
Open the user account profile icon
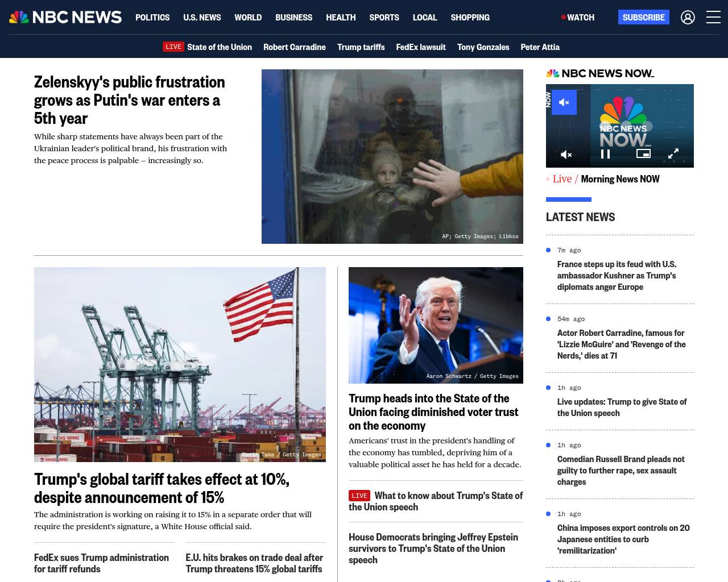point(688,18)
